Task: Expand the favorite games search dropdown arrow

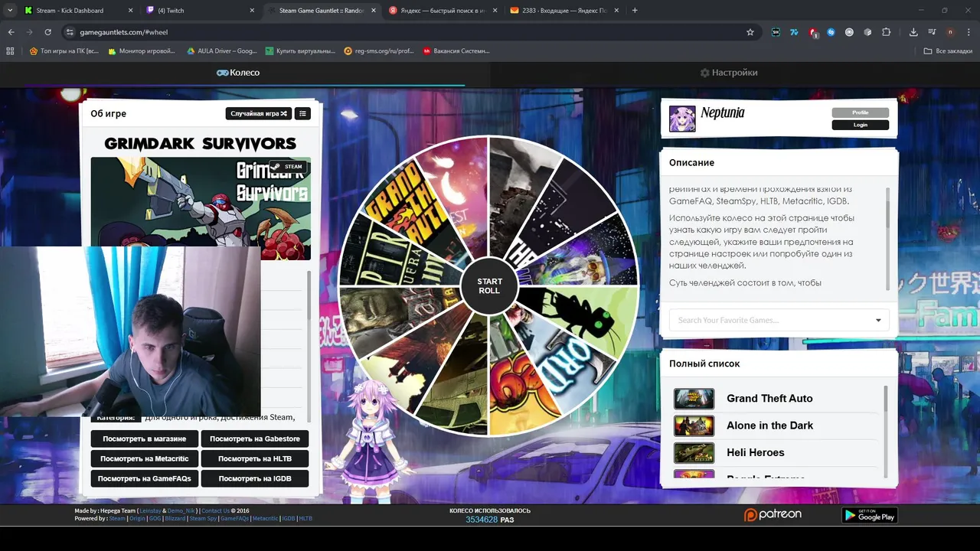Action: 878,321
